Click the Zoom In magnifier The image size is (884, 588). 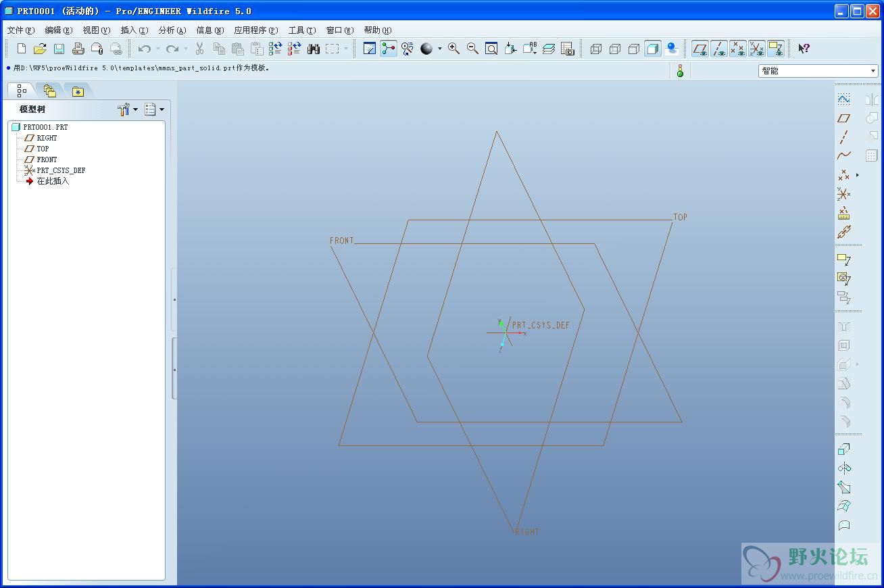(x=453, y=49)
